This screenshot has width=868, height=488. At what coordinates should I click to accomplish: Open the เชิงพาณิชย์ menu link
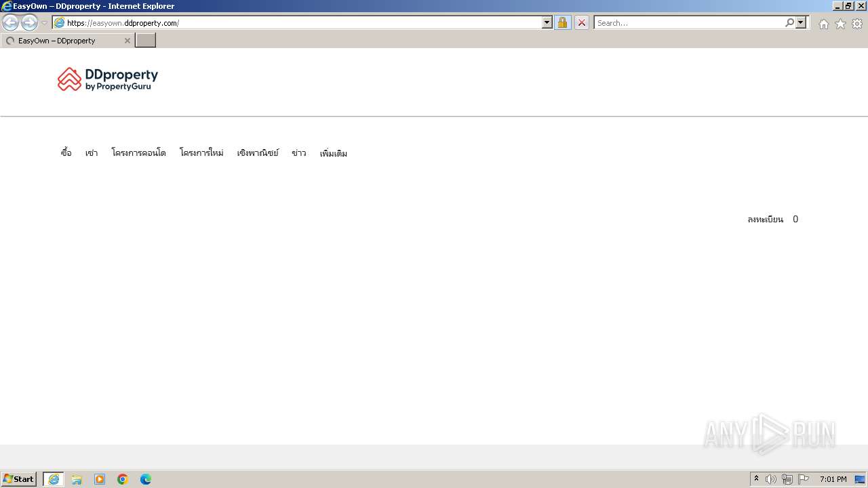[x=258, y=153]
